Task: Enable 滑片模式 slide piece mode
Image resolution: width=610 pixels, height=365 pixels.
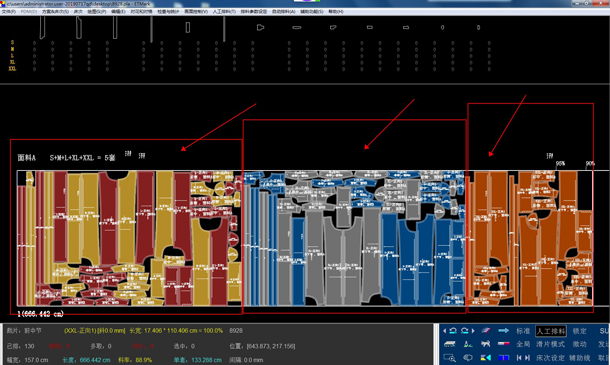Action: (x=550, y=344)
